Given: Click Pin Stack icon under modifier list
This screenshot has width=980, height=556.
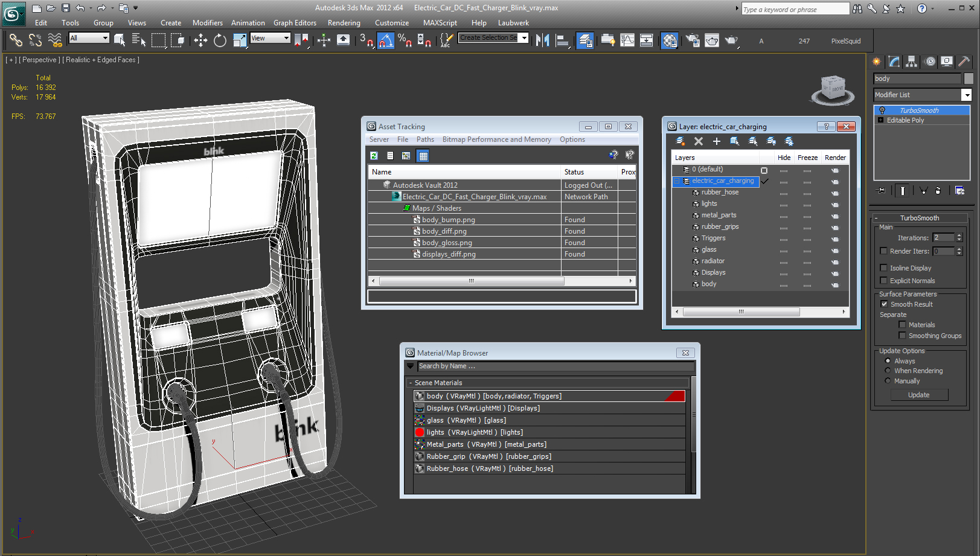Looking at the screenshot, I should [882, 190].
